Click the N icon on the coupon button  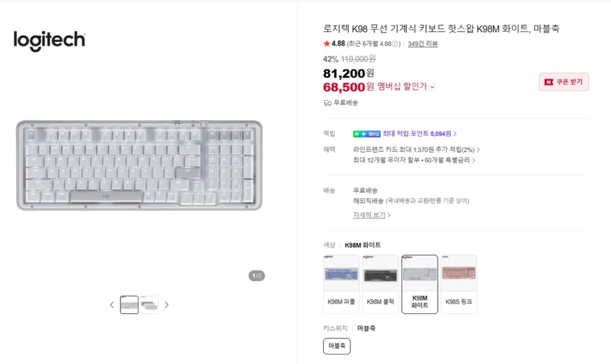pos(550,82)
